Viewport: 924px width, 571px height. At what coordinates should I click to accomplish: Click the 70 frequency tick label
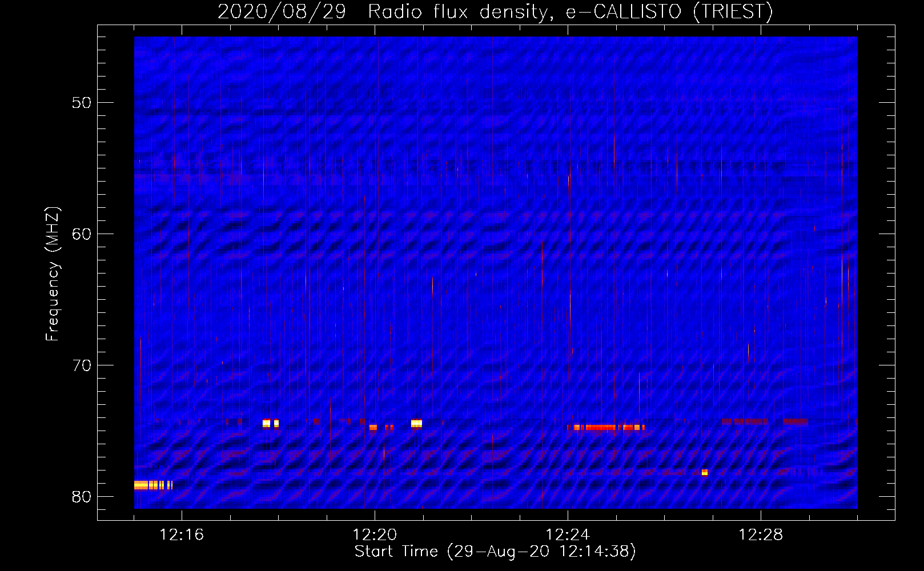[x=82, y=365]
